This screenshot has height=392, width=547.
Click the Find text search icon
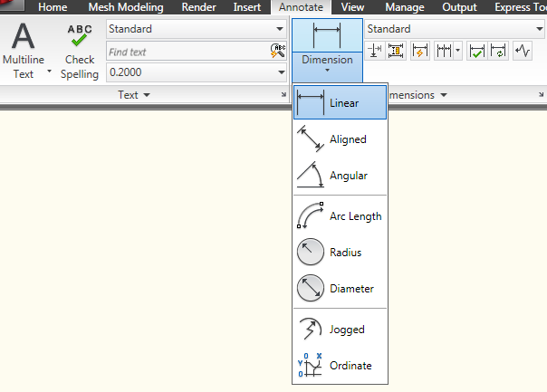click(278, 51)
